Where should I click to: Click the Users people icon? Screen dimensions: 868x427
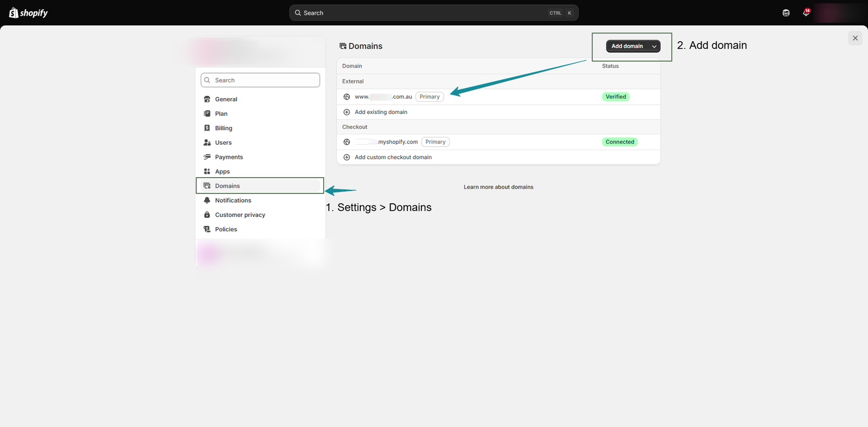(207, 143)
